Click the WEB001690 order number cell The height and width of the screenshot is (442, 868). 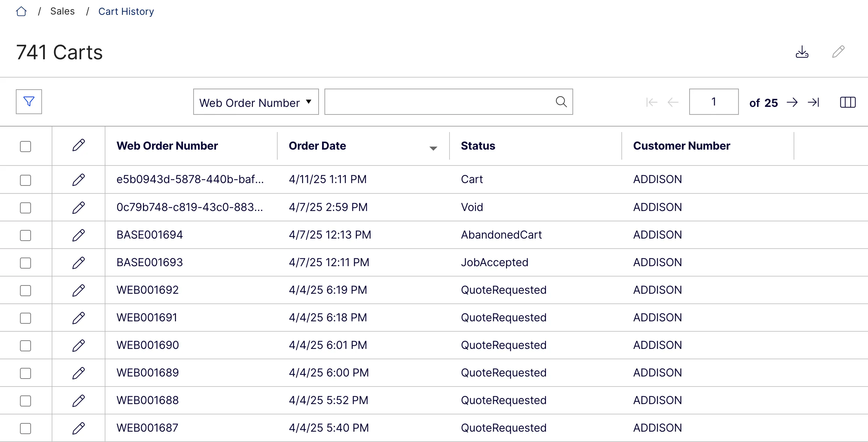coord(147,345)
